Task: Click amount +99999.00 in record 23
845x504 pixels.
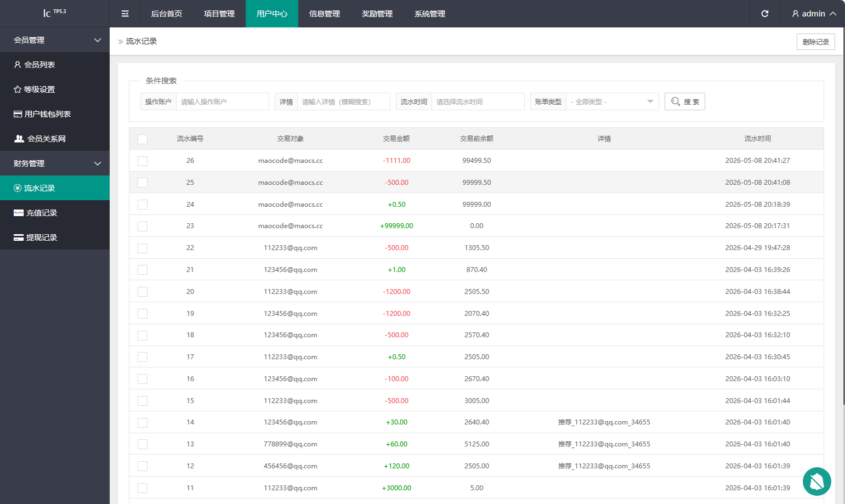Action: (x=396, y=226)
